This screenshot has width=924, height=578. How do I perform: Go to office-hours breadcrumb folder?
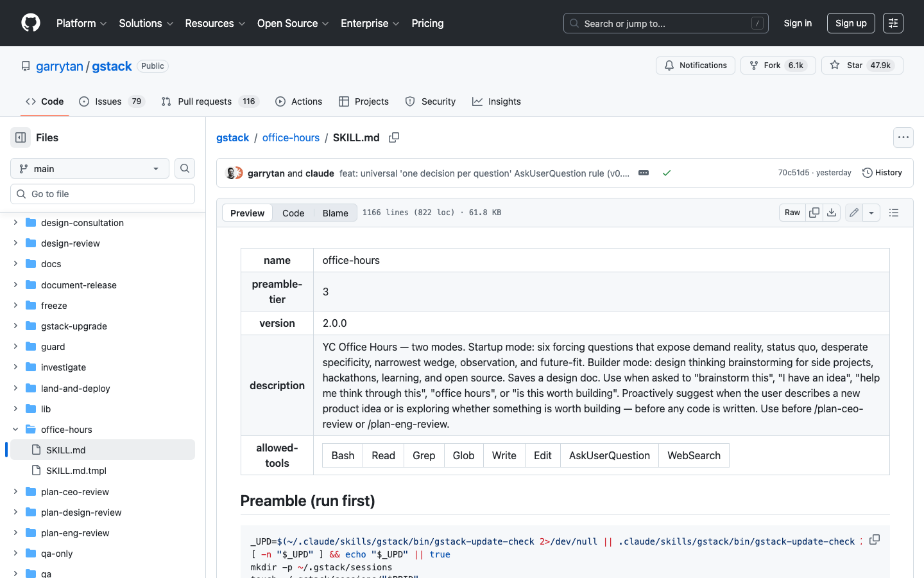[x=291, y=137]
